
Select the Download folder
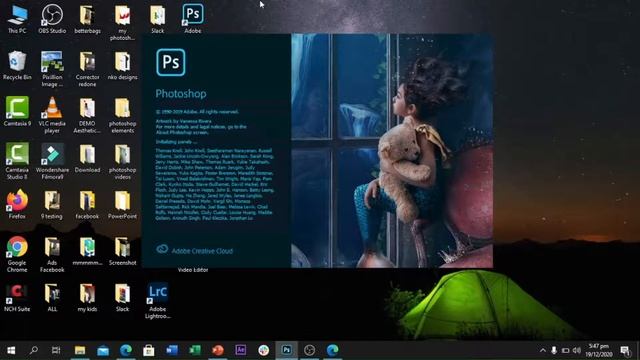(x=87, y=158)
